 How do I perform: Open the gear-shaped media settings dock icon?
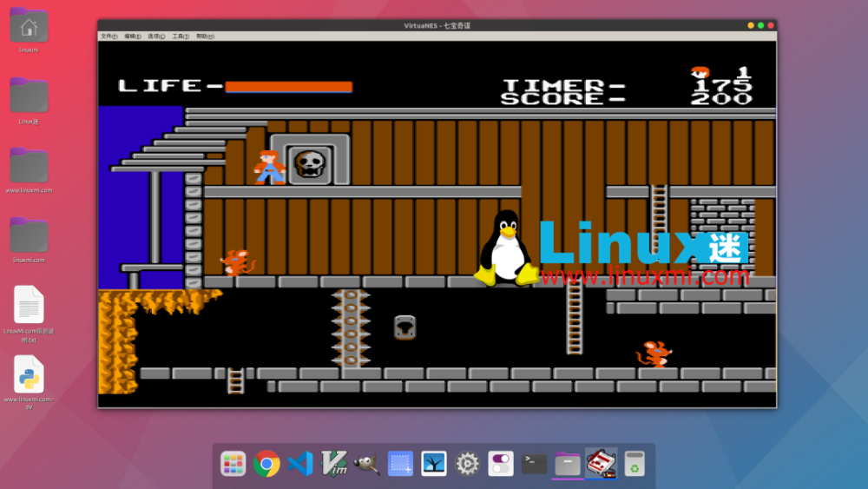(x=468, y=464)
